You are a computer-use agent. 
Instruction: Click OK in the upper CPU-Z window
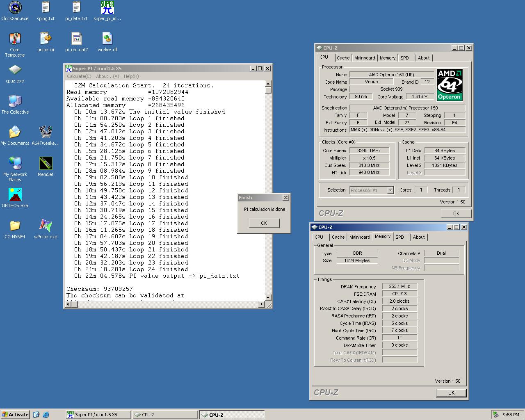pos(456,214)
